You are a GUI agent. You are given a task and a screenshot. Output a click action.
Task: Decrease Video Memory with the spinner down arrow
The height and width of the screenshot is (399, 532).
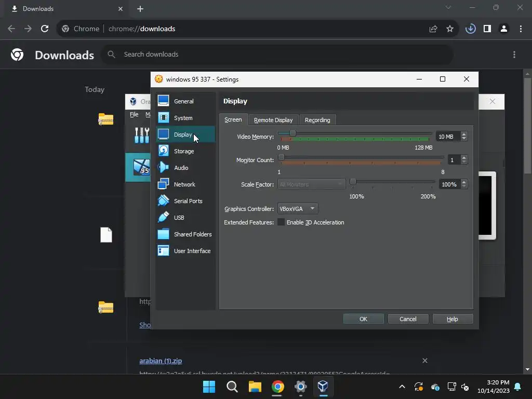[x=464, y=138]
